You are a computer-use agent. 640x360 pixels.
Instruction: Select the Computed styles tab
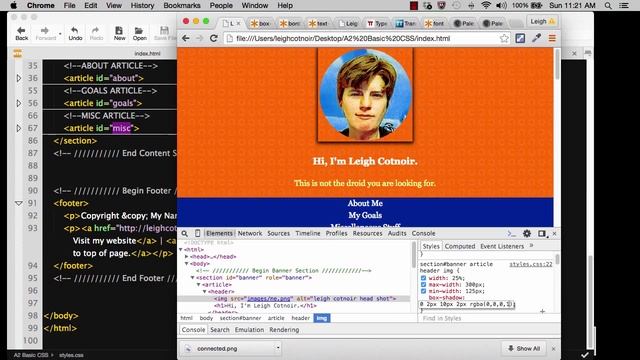[x=460, y=246]
